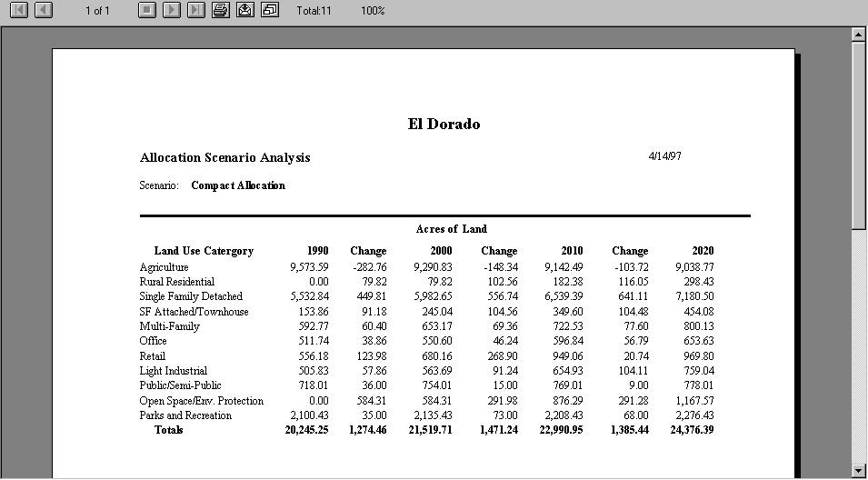Image resolution: width=868 pixels, height=480 pixels.
Task: Click the 'Rural Residential' row label
Action: coord(177,282)
